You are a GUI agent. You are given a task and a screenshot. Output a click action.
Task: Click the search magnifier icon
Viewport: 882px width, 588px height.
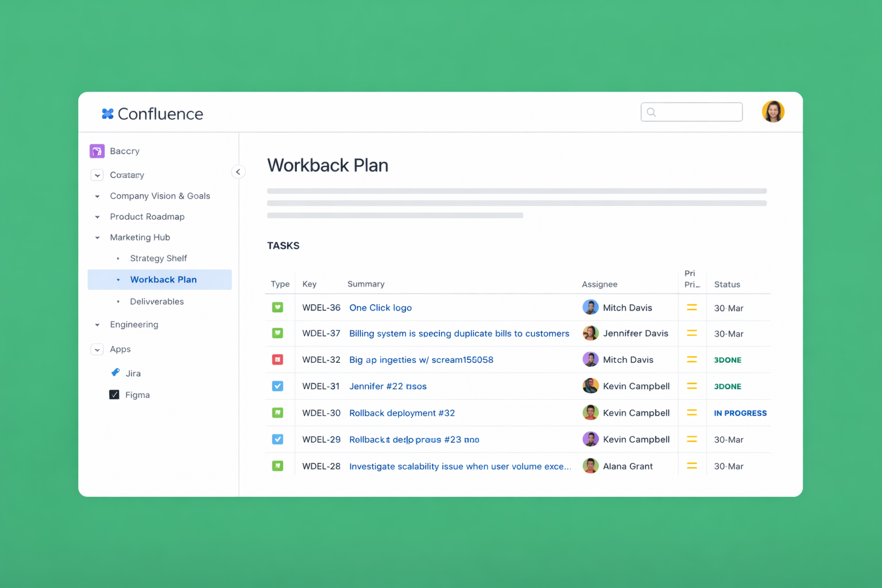[651, 112]
